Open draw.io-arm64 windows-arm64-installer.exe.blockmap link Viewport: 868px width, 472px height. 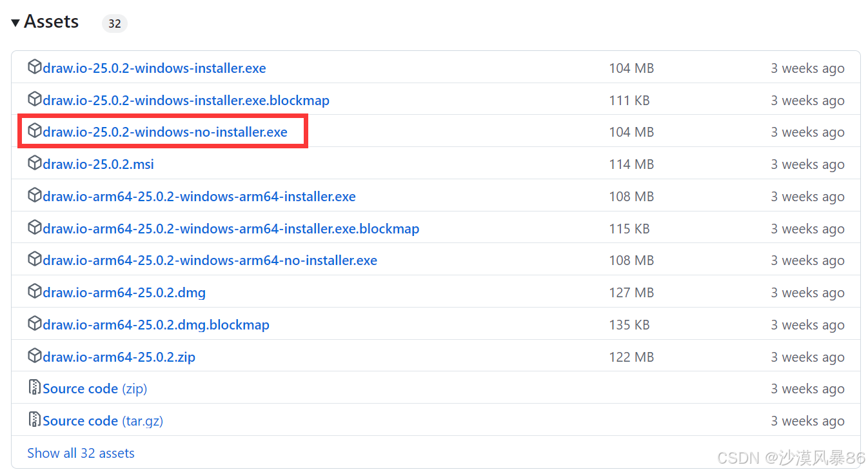231,229
